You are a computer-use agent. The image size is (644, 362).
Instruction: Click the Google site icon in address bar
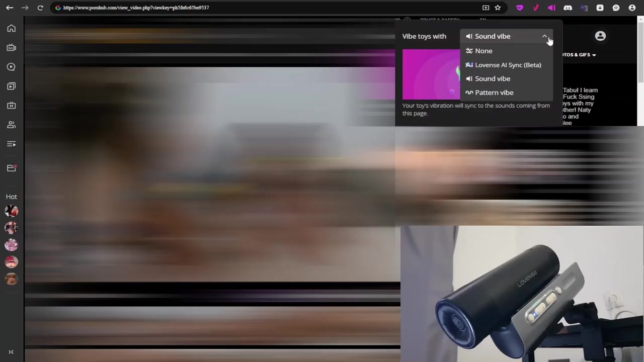pos(58,8)
